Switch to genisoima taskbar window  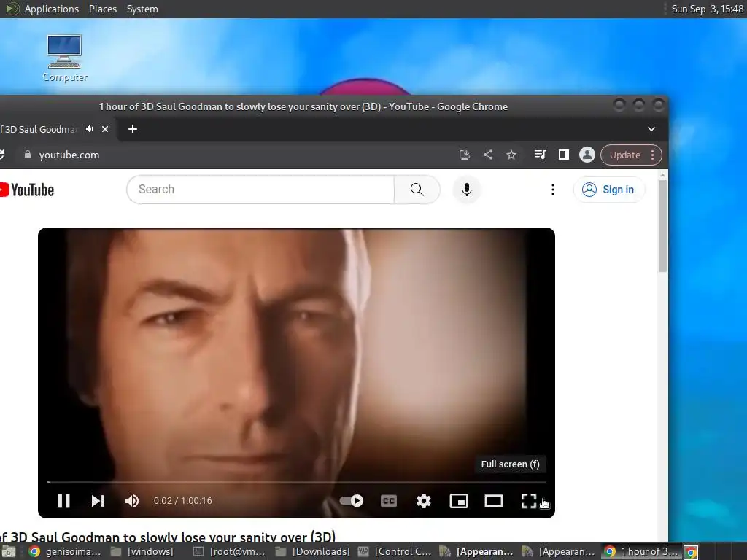[x=65, y=551]
